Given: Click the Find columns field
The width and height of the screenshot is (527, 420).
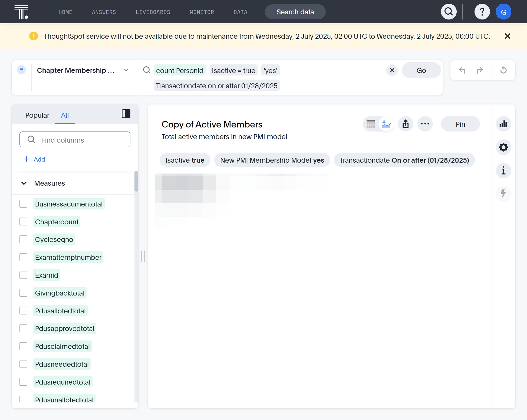Looking at the screenshot, I should click(x=75, y=140).
